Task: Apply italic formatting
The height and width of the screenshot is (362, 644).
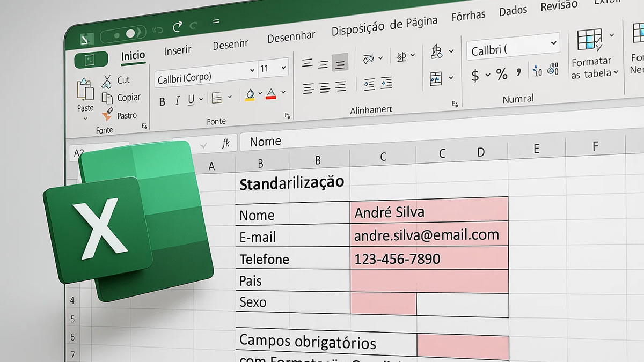Action: click(178, 101)
